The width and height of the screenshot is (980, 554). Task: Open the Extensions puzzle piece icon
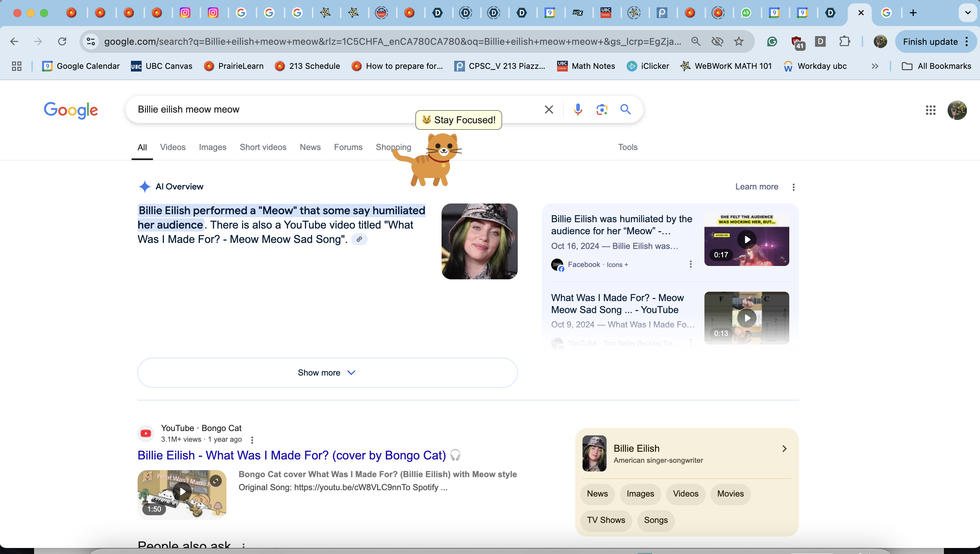pyautogui.click(x=844, y=41)
